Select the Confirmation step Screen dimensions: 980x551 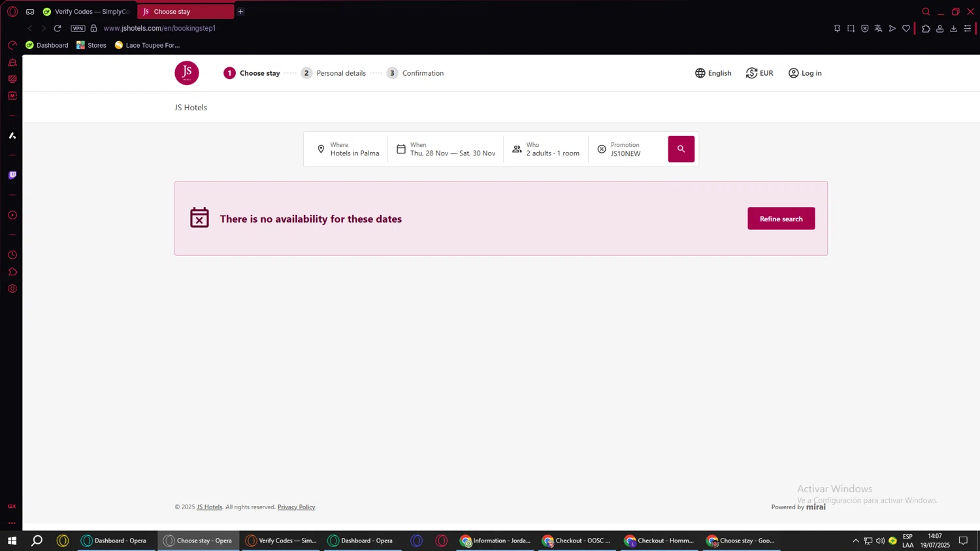[x=415, y=73]
